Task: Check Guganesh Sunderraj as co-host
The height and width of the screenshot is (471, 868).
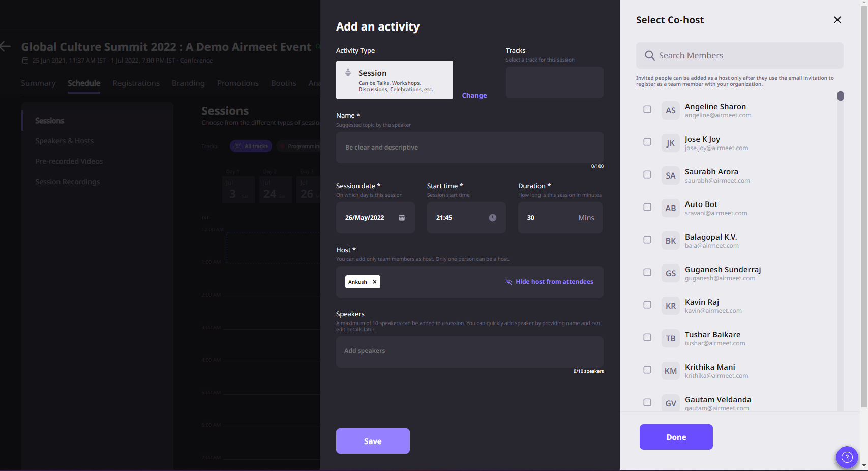Action: (x=647, y=272)
